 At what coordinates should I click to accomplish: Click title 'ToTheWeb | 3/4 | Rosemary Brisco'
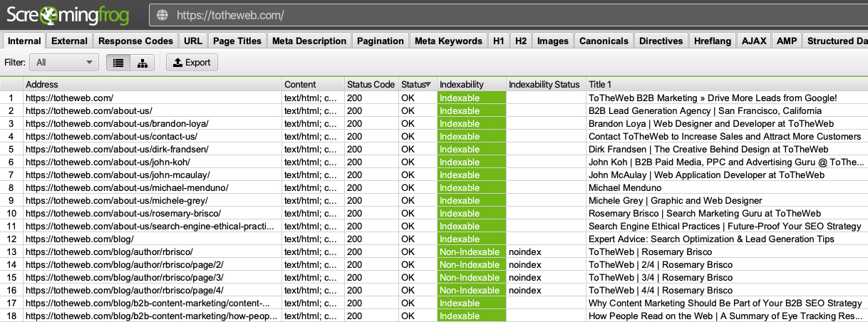(x=661, y=277)
